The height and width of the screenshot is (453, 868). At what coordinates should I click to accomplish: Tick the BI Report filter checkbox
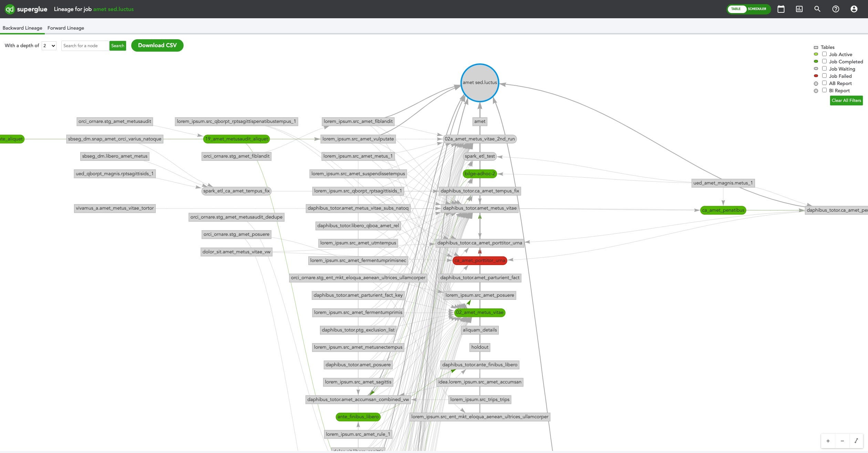click(x=824, y=90)
